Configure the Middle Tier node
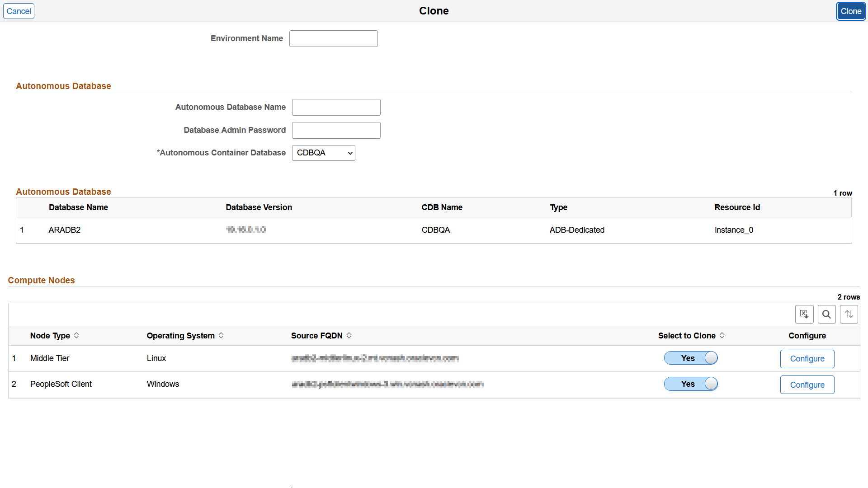This screenshot has height=488, width=868. click(807, 359)
